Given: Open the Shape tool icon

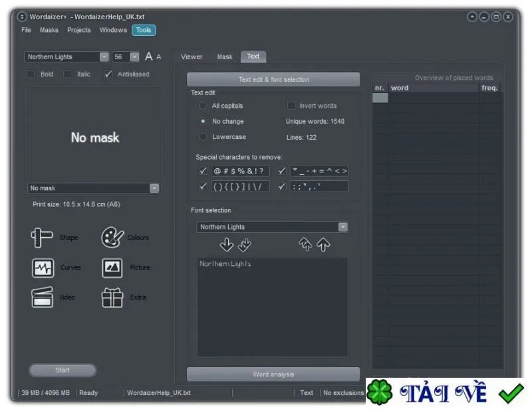Looking at the screenshot, I should [x=42, y=237].
